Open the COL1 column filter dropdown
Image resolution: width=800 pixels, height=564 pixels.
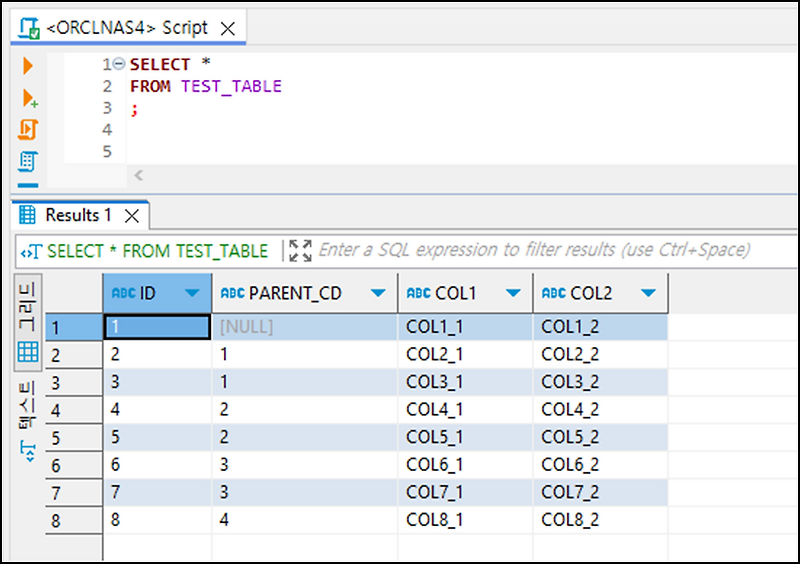513,293
